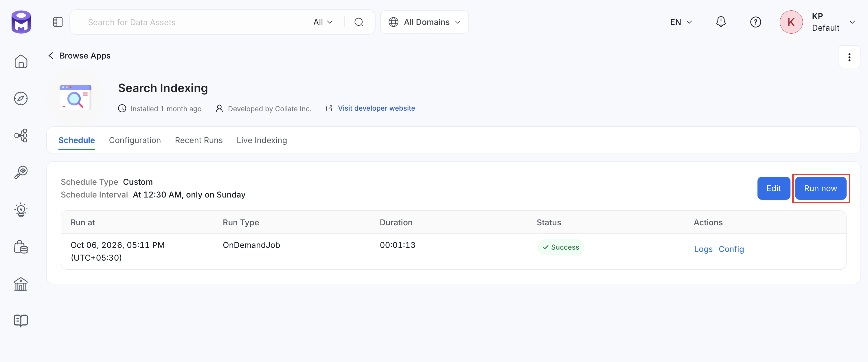Click the Edit schedule button
This screenshot has width=868, height=362.
point(773,188)
